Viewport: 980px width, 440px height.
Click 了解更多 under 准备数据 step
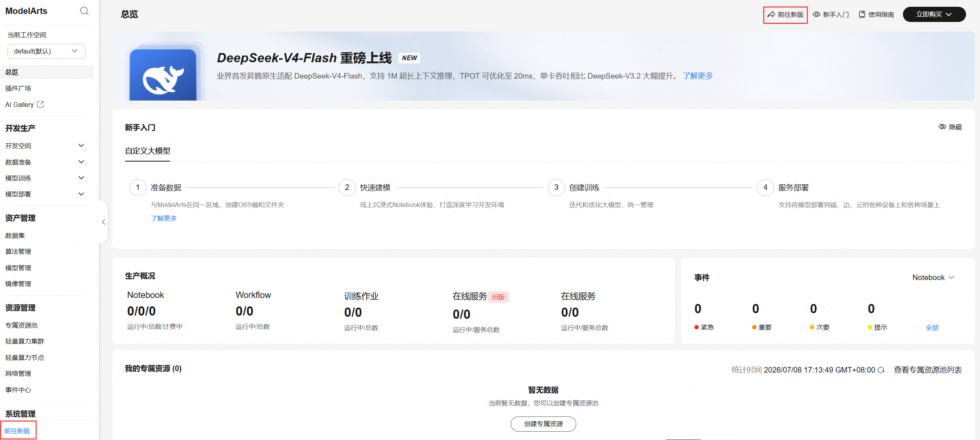[164, 218]
